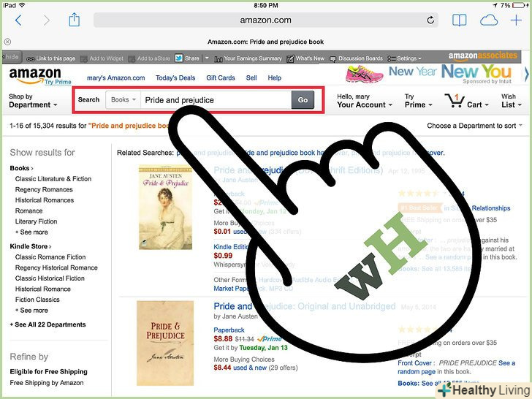This screenshot has width=532, height=399.
Task: Open the Safari share sheet icon
Action: [x=74, y=20]
